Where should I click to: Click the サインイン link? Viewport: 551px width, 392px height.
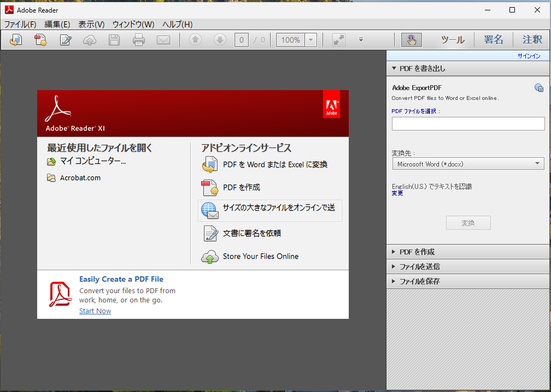[x=529, y=56]
